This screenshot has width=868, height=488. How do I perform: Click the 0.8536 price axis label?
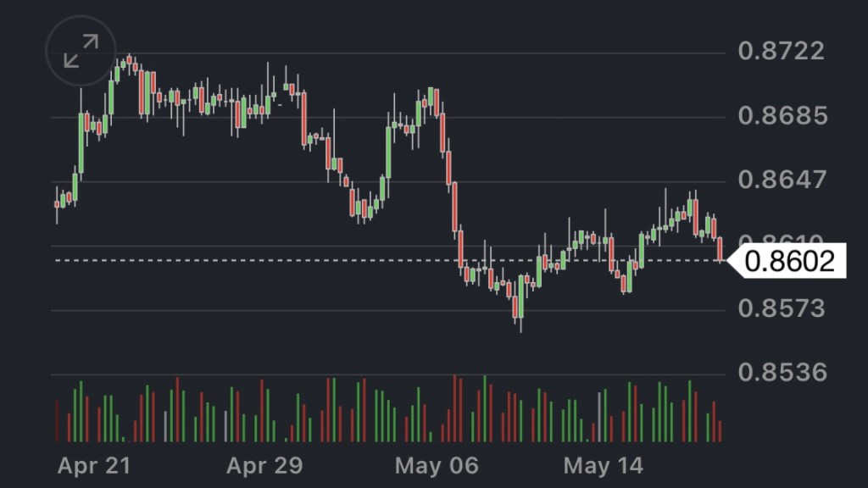click(x=781, y=373)
